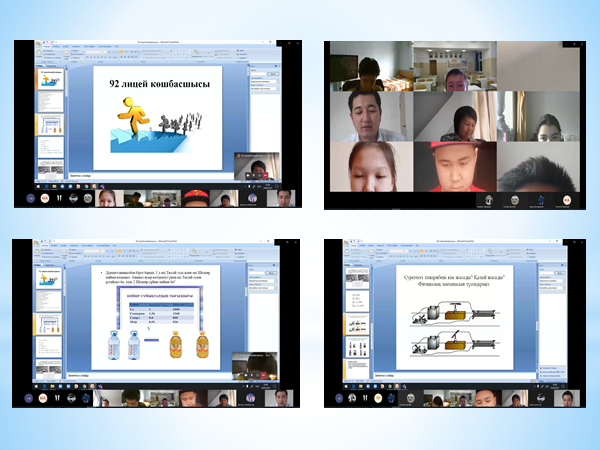Select first slide thumbnail in top-left PowerPoint
This screenshot has width=600, height=450.
pos(49,78)
